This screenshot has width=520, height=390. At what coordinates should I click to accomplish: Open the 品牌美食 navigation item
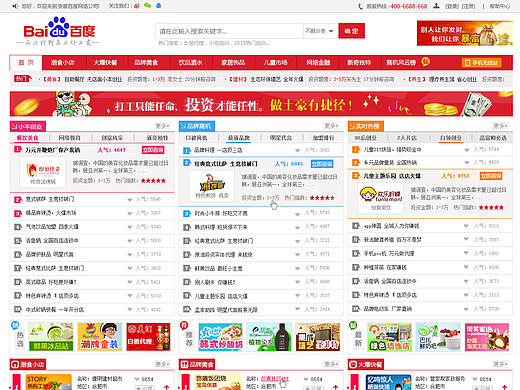146,62
